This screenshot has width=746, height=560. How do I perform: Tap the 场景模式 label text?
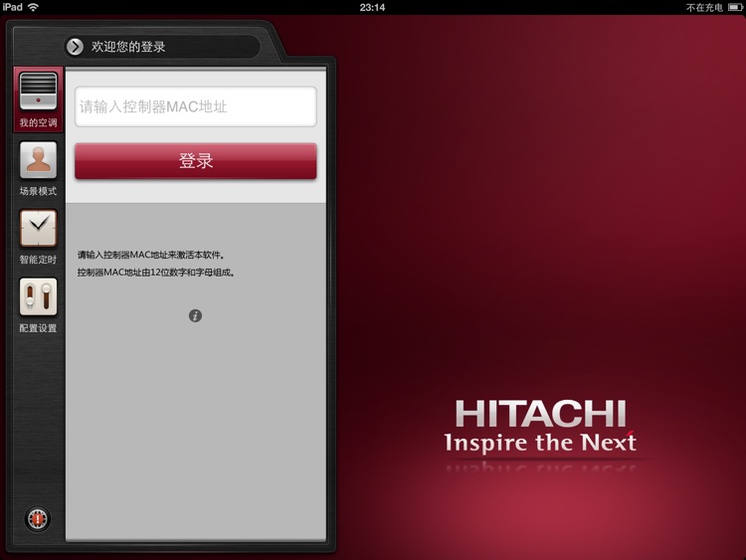click(38, 191)
